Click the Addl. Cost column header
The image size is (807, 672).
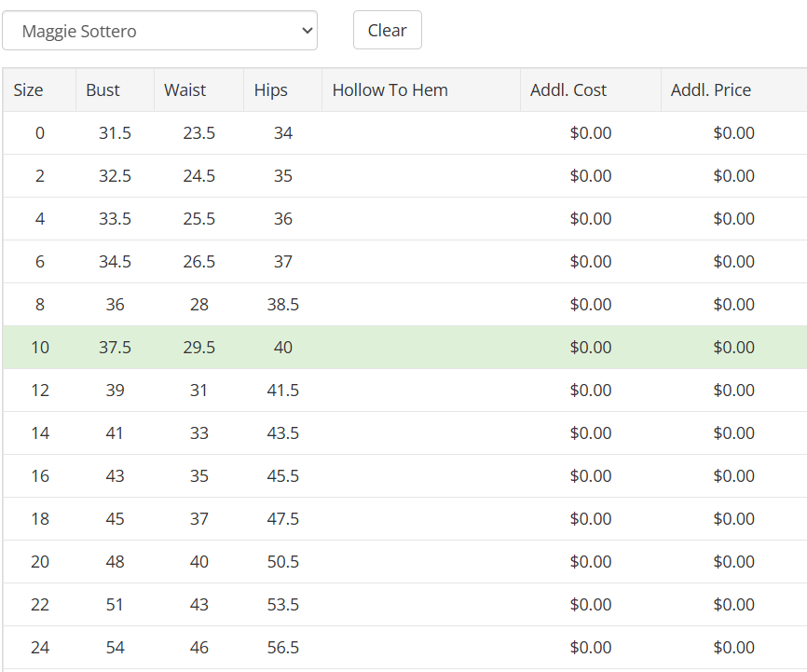[x=568, y=90]
